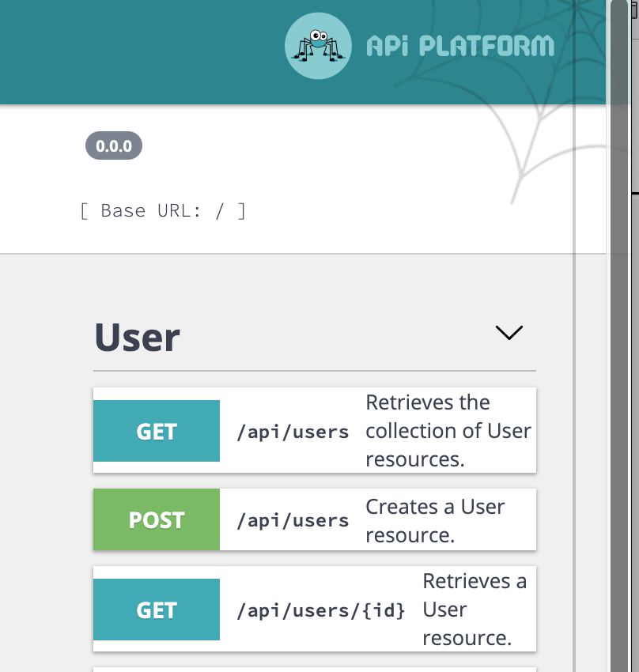Click the partially visible endpoint row at bottom

tap(314, 668)
